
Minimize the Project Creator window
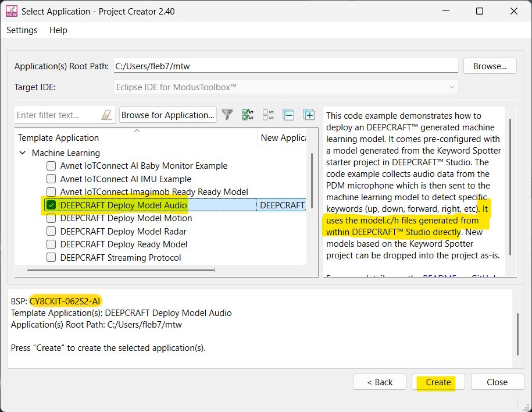[446, 11]
